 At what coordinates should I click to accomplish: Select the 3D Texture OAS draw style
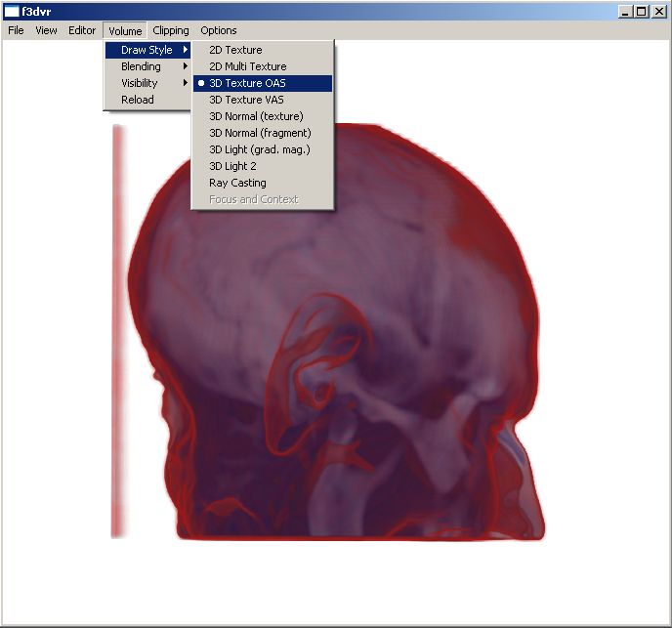[263, 83]
